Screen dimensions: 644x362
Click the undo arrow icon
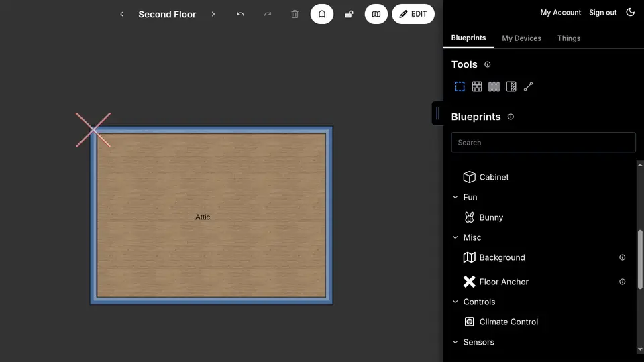point(240,14)
